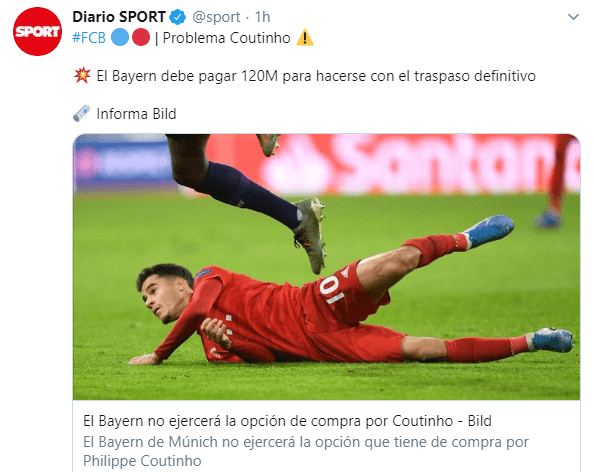Select the Problema Coutinho text
This screenshot has width=594, height=472.
point(227,38)
